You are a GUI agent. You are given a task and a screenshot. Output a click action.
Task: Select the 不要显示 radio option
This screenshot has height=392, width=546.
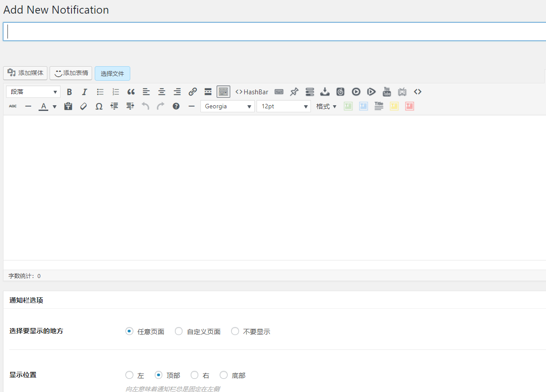[x=235, y=331]
